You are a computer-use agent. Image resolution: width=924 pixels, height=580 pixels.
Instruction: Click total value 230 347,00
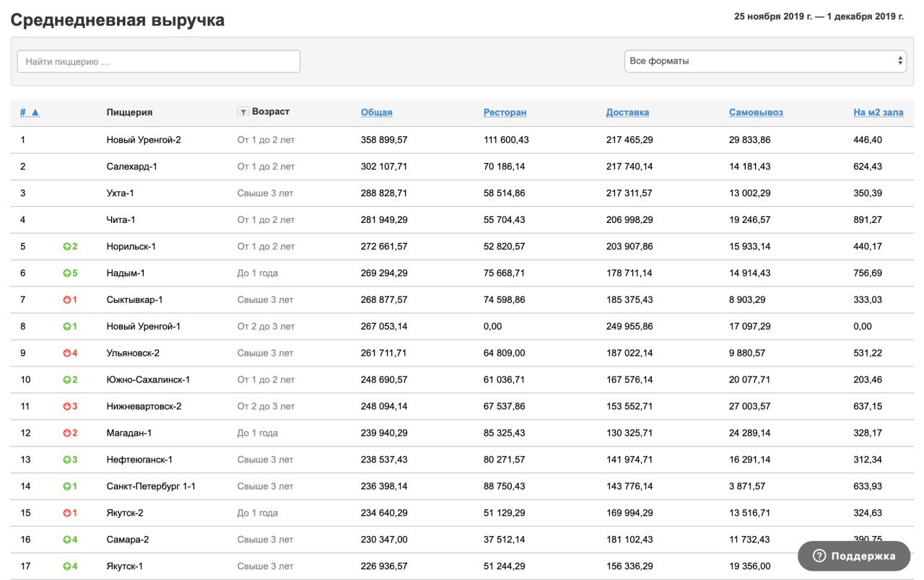click(384, 540)
